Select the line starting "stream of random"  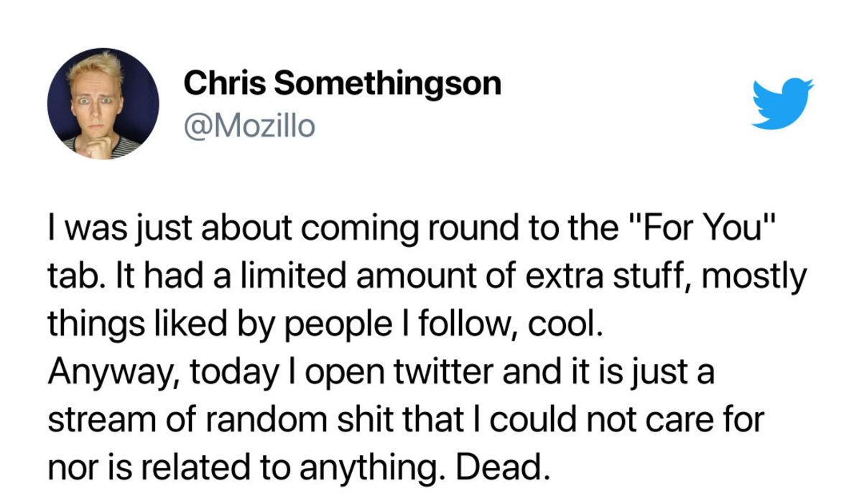(404, 421)
